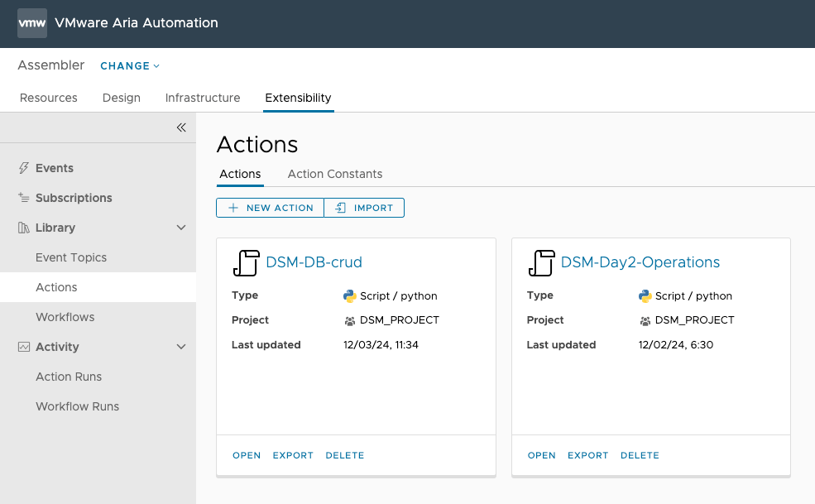Collapse the Library section chevron
Viewport: 815px width, 504px height.
(181, 228)
